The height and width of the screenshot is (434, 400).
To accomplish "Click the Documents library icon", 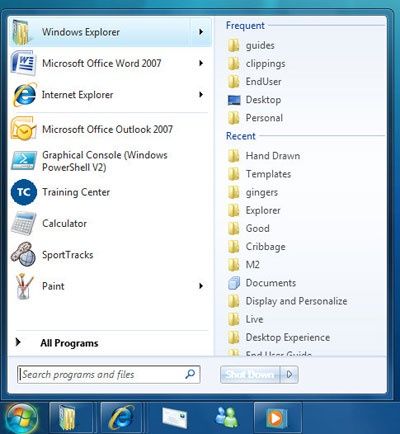I will 234,283.
